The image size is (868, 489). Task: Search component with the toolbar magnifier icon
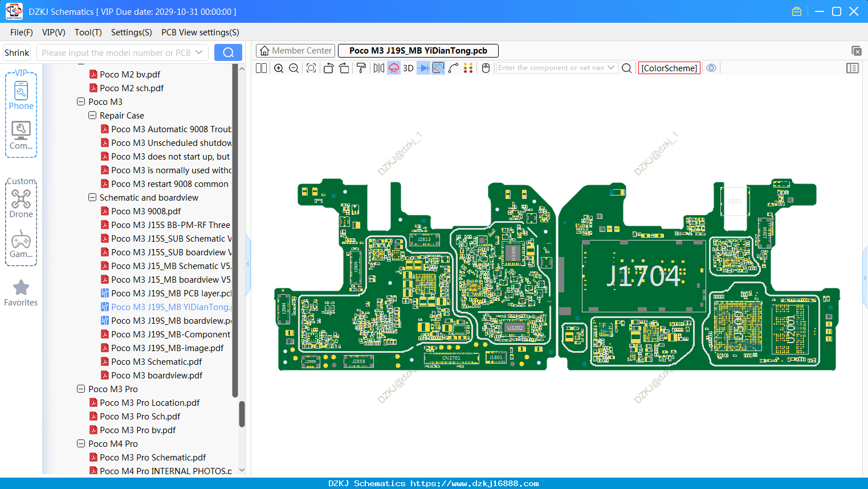pyautogui.click(x=627, y=68)
